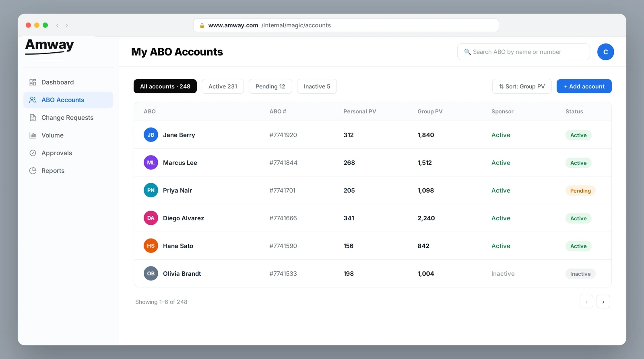The height and width of the screenshot is (359, 644).
Task: Click ABO number #7741533
Action: click(283, 274)
